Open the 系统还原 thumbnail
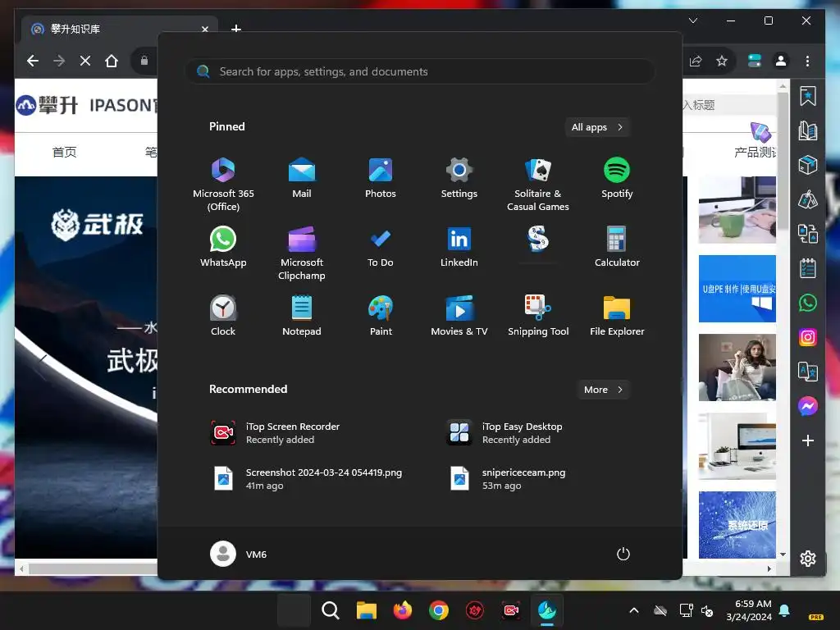 point(737,524)
